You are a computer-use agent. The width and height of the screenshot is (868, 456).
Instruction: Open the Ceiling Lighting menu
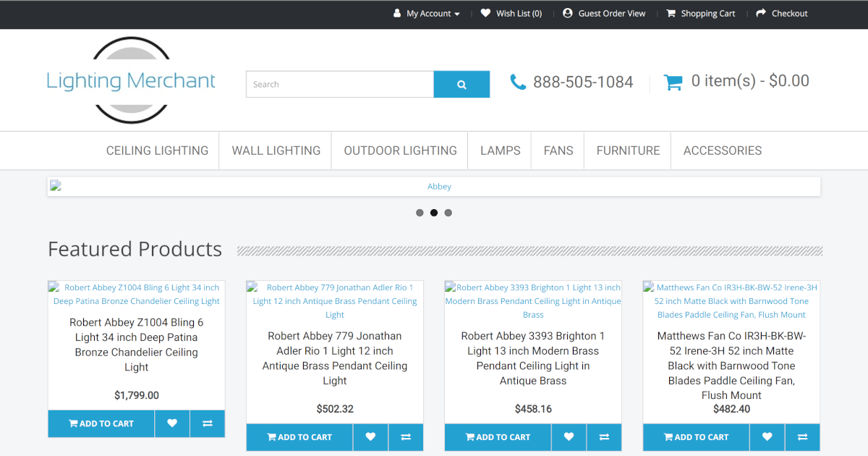click(x=157, y=151)
